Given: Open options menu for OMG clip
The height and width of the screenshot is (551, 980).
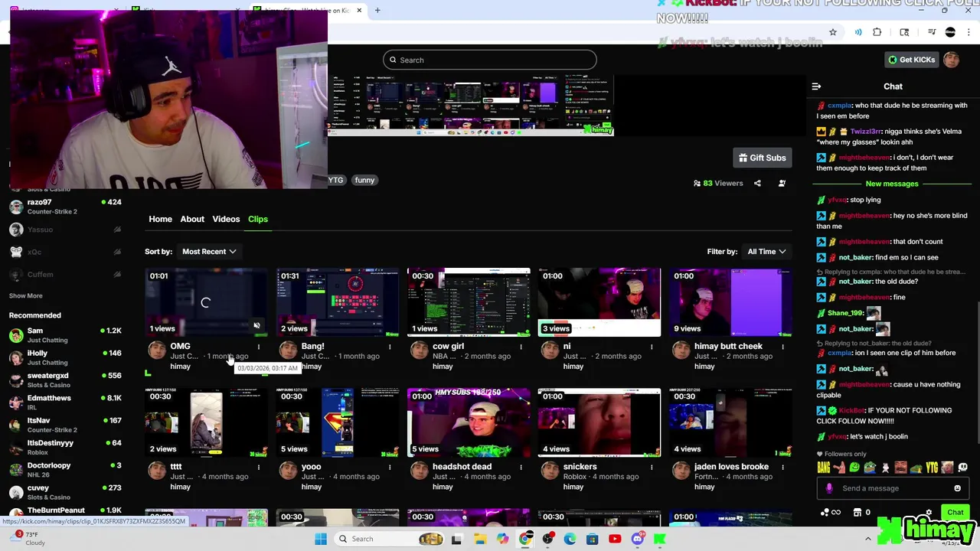Looking at the screenshot, I should (x=259, y=347).
